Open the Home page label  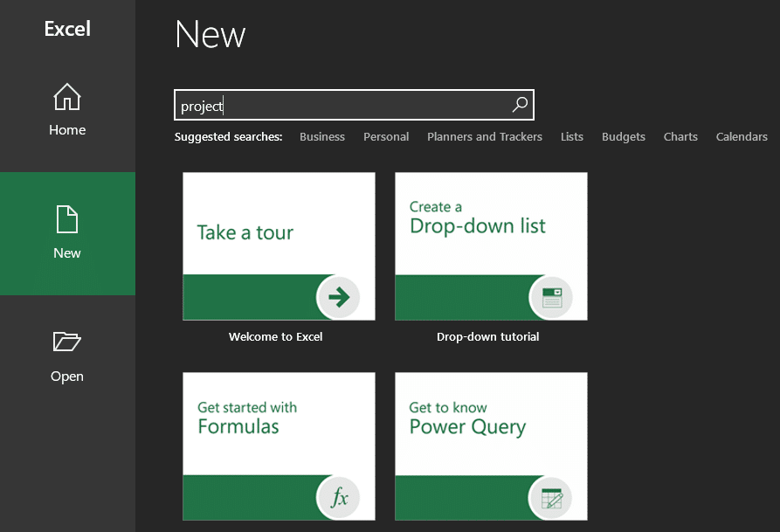click(67, 130)
